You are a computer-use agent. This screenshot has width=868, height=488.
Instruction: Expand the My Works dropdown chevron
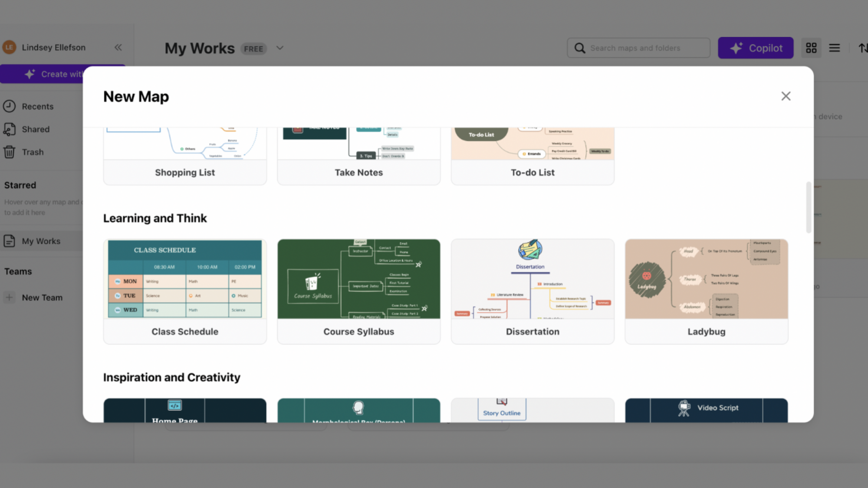point(280,48)
